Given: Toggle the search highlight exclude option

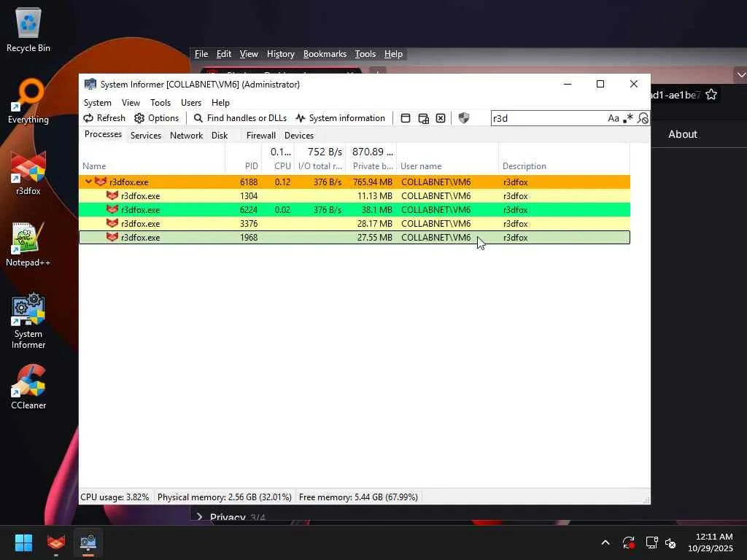Looking at the screenshot, I should pyautogui.click(x=643, y=118).
